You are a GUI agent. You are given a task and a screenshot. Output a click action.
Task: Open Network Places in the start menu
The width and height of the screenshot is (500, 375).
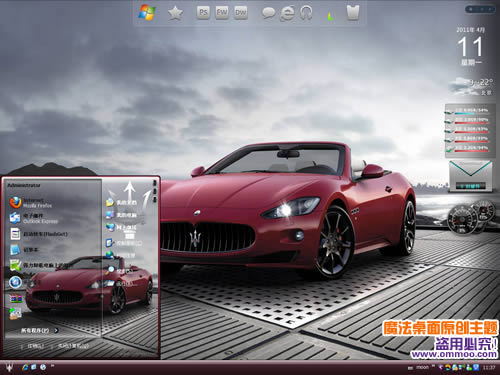point(121,227)
